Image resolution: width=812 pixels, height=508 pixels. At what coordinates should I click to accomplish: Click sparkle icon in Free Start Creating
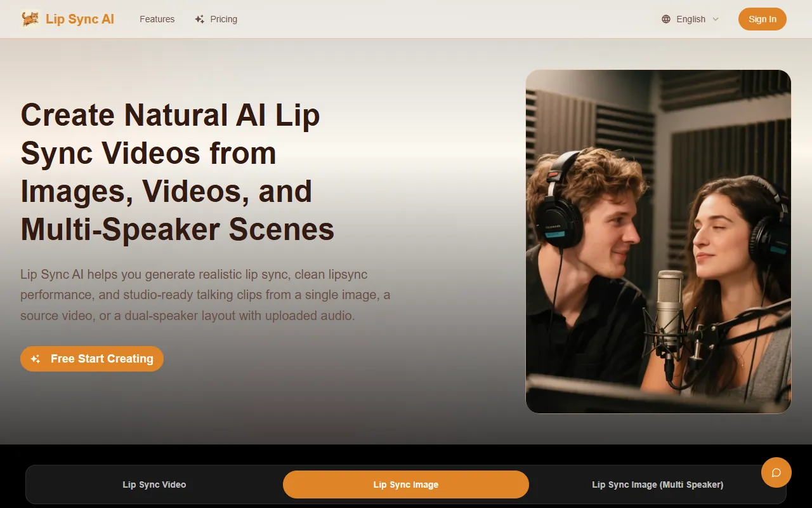point(36,359)
